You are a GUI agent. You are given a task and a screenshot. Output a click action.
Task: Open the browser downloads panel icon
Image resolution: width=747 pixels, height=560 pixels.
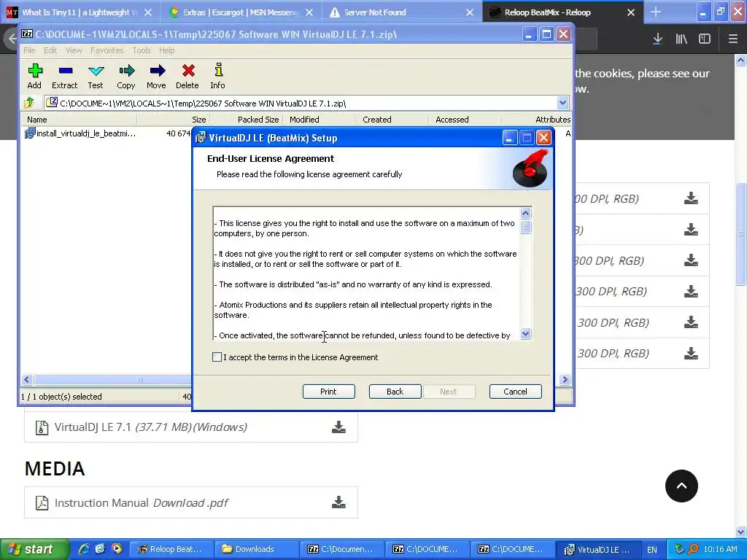657,39
